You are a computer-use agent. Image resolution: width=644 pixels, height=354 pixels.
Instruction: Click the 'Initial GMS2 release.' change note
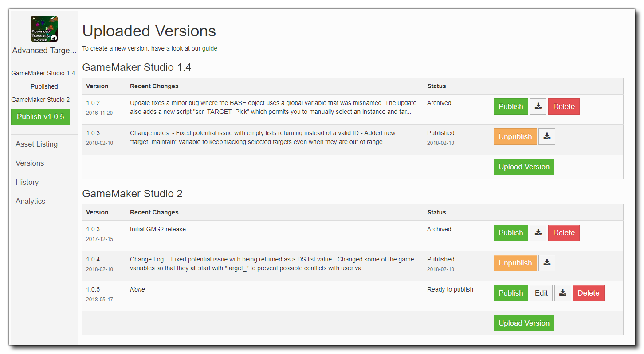(158, 229)
